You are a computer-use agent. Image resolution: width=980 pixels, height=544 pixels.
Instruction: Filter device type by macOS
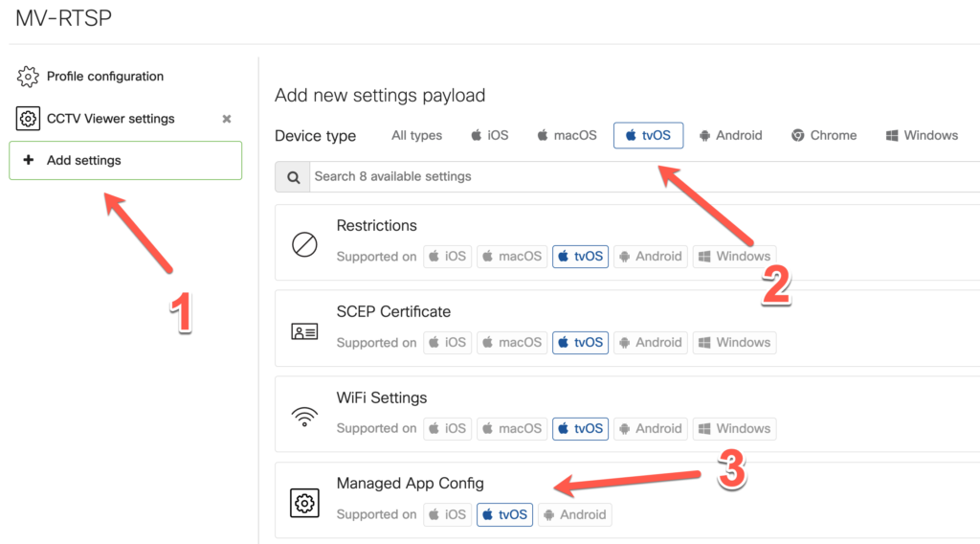(567, 136)
